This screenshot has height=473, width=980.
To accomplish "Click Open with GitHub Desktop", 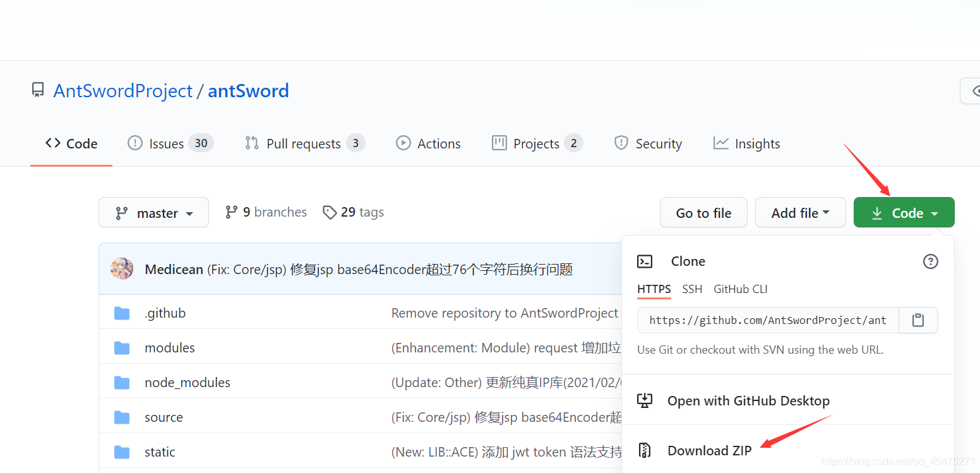I will pyautogui.click(x=748, y=400).
